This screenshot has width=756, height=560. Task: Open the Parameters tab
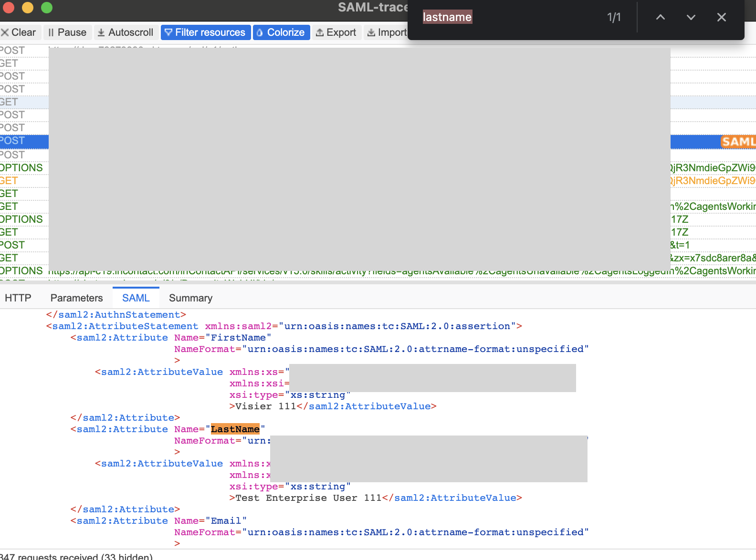point(76,298)
